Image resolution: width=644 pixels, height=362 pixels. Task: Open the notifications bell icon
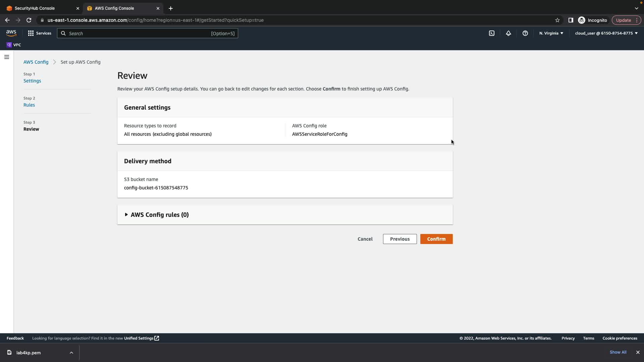click(x=508, y=33)
